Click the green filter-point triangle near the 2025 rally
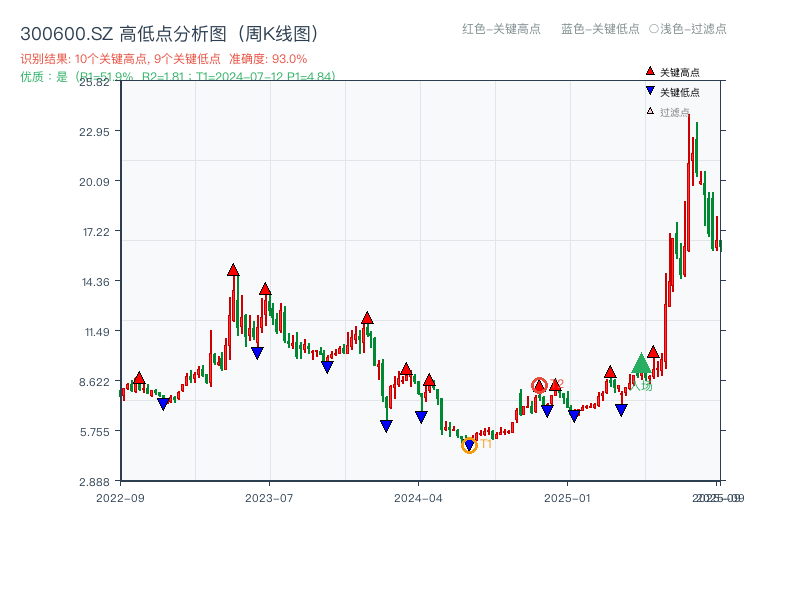 [x=643, y=362]
